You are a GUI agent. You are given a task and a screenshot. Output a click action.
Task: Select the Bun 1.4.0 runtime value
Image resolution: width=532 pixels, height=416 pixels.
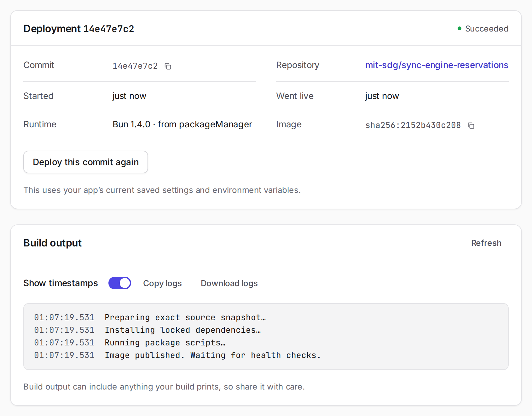[182, 124]
